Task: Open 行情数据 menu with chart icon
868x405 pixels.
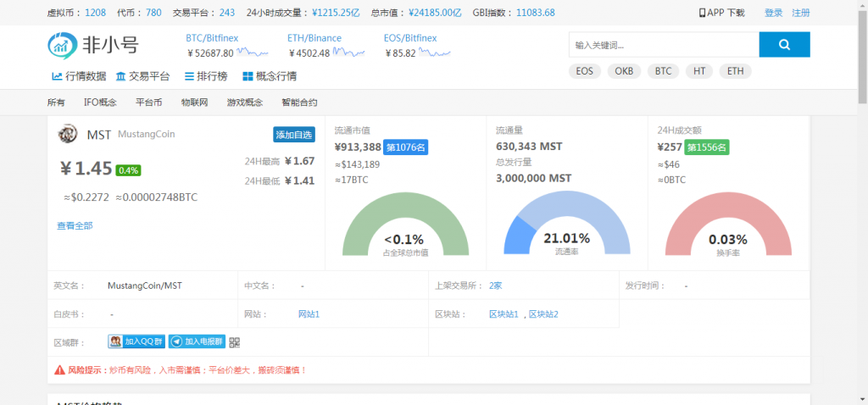Action: coord(79,76)
